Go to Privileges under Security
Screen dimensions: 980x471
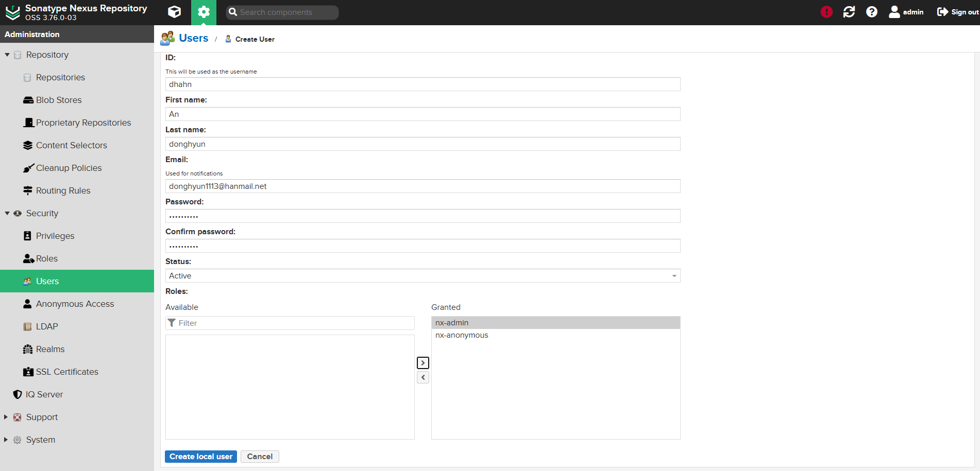54,235
